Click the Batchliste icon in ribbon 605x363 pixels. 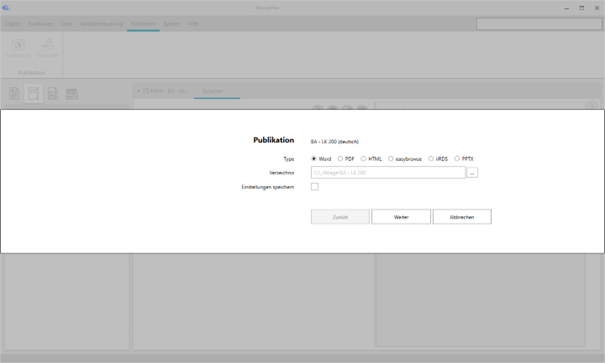coord(47,45)
